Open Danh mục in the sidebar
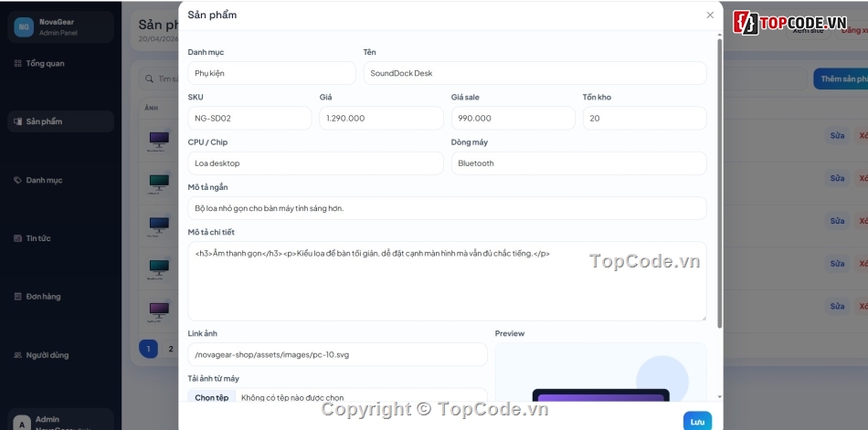Viewport: 868px width, 430px height. coord(61,180)
